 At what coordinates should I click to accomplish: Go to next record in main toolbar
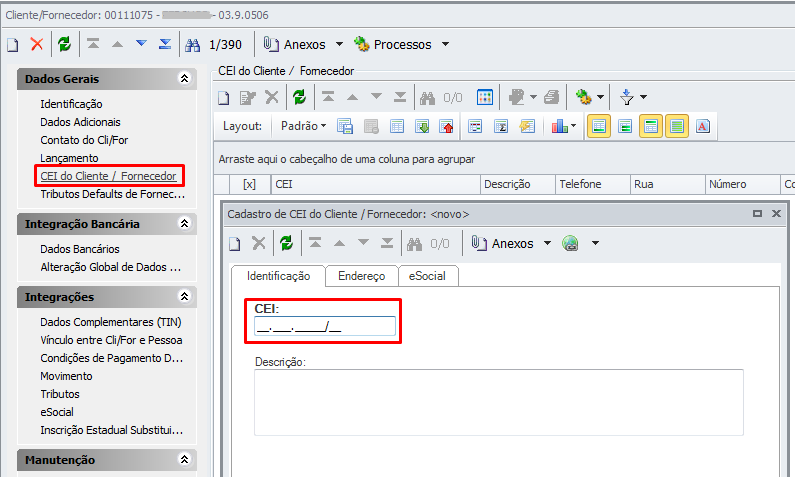point(141,44)
